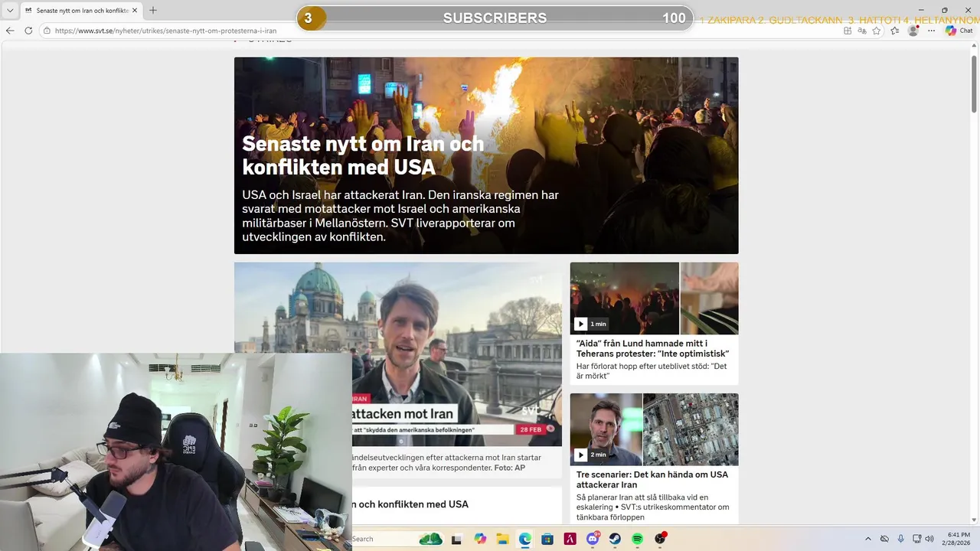
Task: Play the 1 min 'Aida' från Lund video
Action: click(x=581, y=324)
